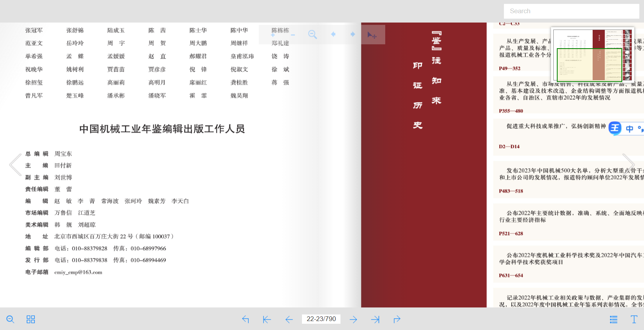
Task: Open the table of contents list icon
Action: point(614,319)
